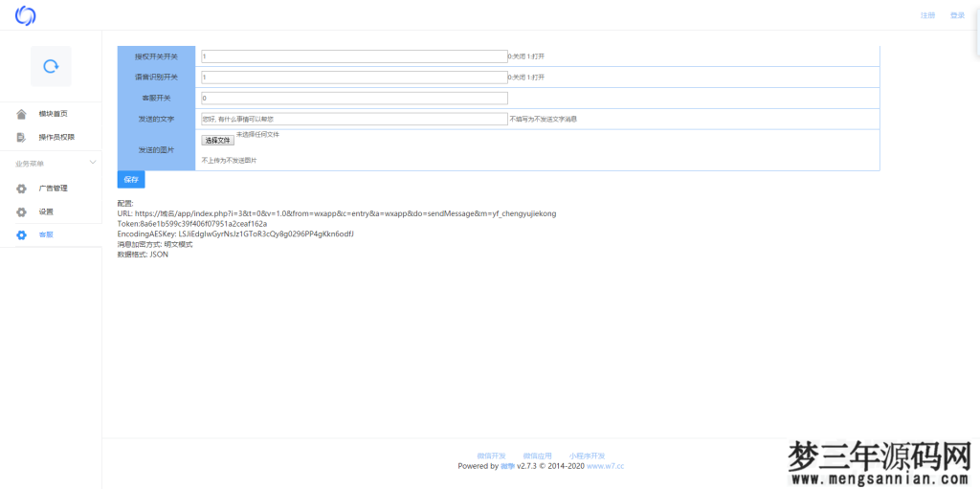This screenshot has width=980, height=489.
Task: Go to 广告管理 menu item
Action: (x=53, y=189)
